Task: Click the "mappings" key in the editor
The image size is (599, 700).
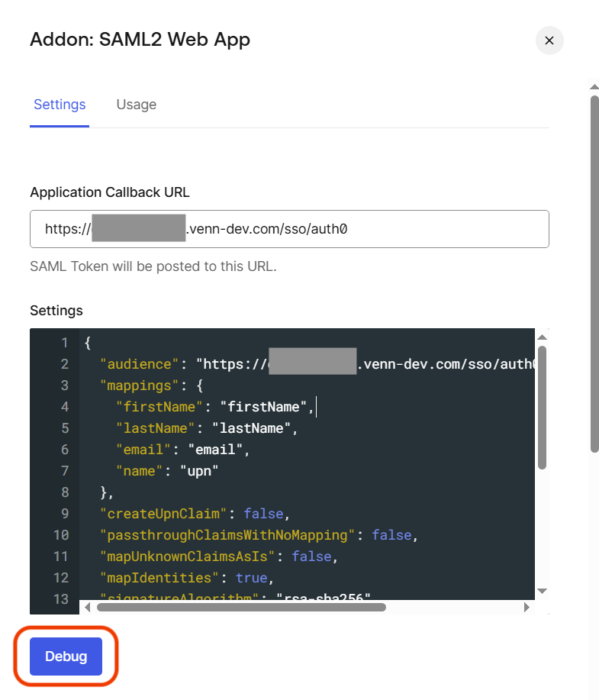Action: click(x=140, y=385)
